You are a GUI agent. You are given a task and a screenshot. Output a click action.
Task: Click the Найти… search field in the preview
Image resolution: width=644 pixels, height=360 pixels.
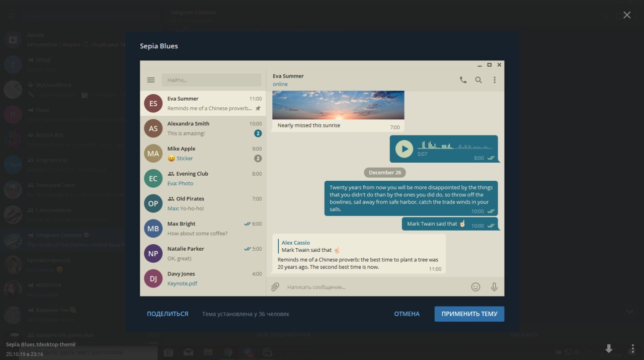(211, 80)
